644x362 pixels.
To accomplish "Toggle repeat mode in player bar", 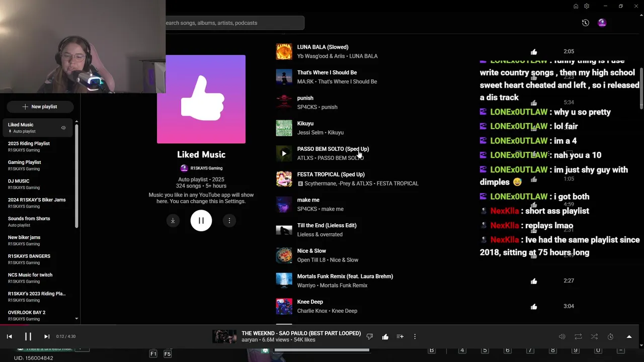I will [578, 336].
